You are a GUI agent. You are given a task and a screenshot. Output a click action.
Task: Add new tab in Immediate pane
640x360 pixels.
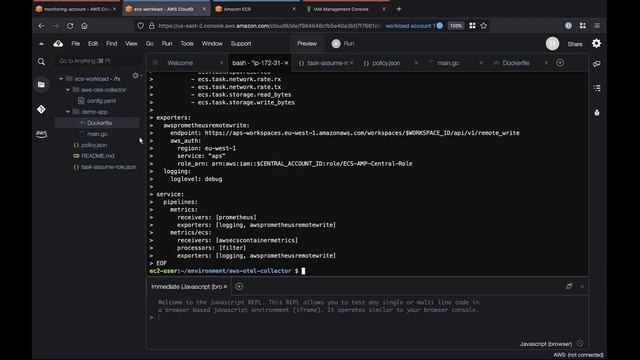[x=239, y=287]
